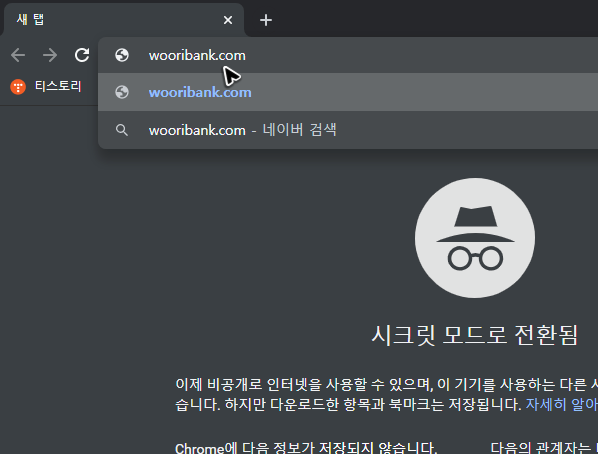Select the highlighted blue wooribank.com suggestion
598x454 pixels.
(348, 92)
